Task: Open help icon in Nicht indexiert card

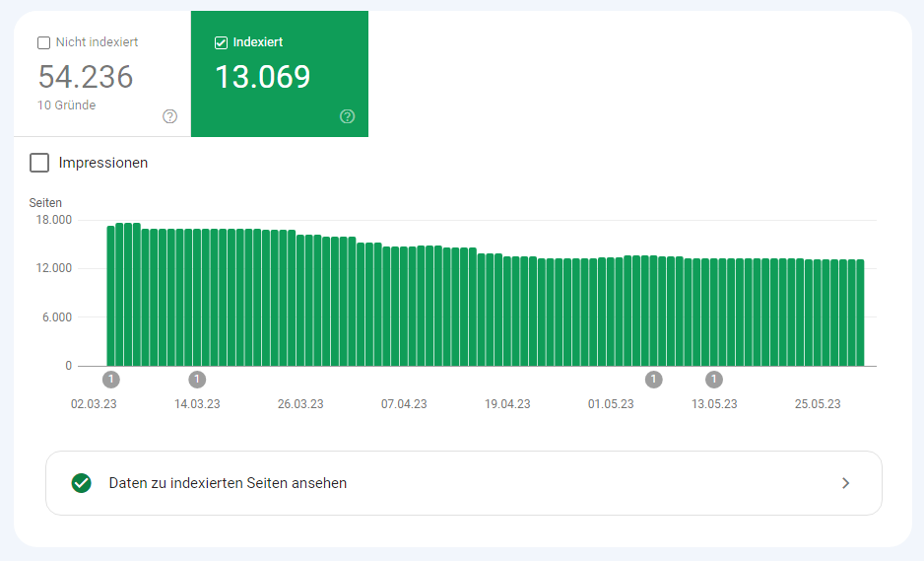Action: coord(169,116)
